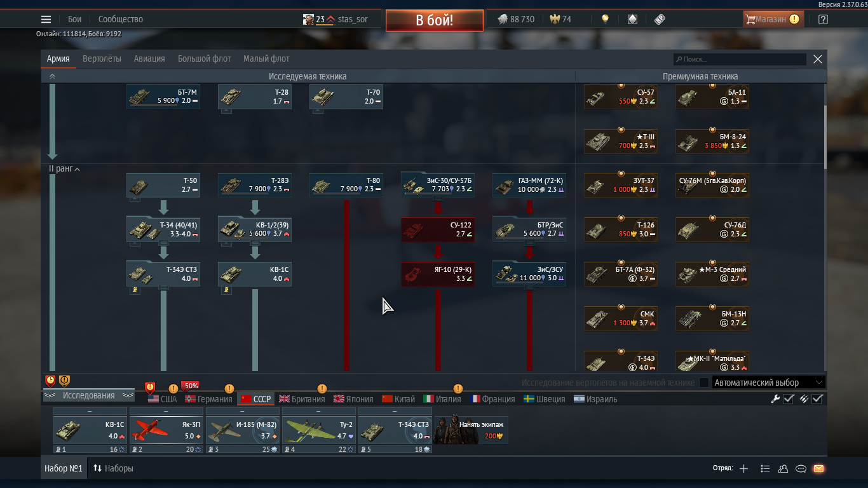Select the premium БМ-8-24 card
Viewport: 868px width, 488px height.
point(712,140)
